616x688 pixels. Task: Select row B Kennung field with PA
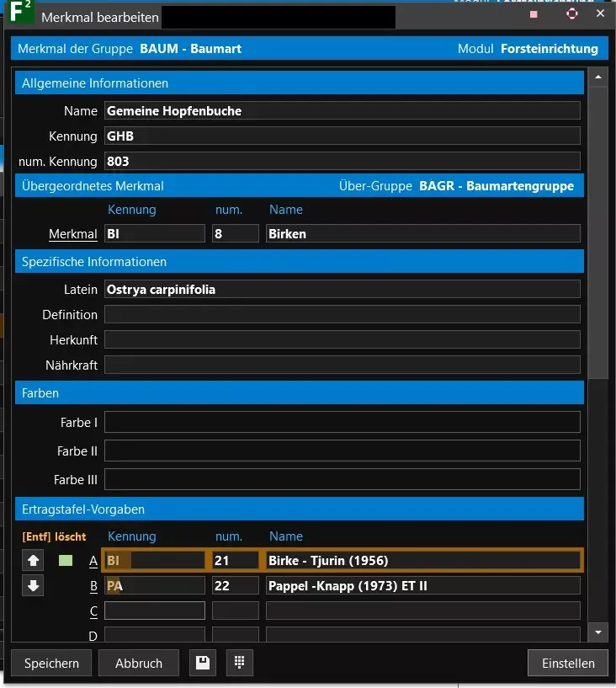[154, 585]
